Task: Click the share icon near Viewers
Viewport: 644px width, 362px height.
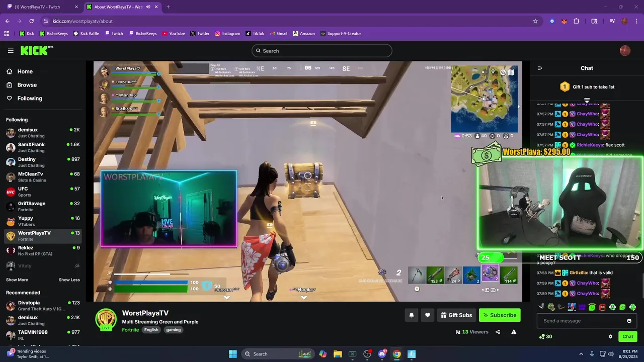Action: (x=498, y=332)
